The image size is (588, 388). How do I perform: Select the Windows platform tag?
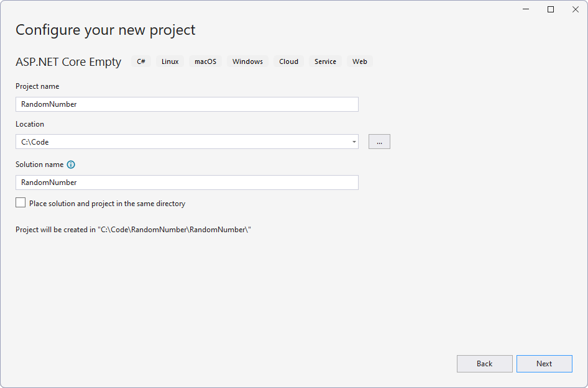coord(247,61)
